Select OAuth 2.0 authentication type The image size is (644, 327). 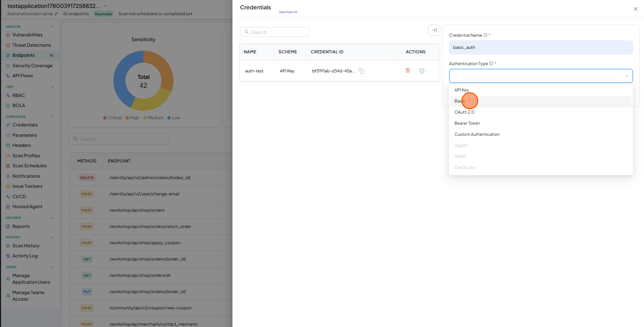coord(541,112)
